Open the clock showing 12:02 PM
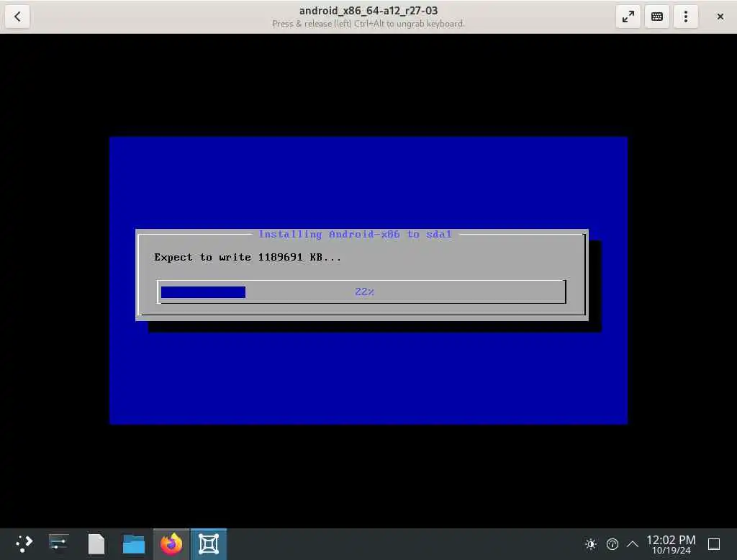 tap(671, 544)
